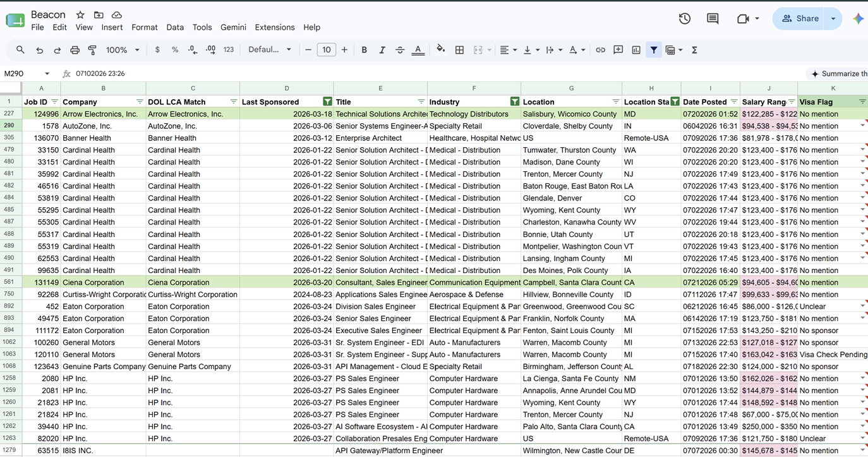The width and height of the screenshot is (868, 457).
Task: Open the Data menu
Action: (x=175, y=28)
